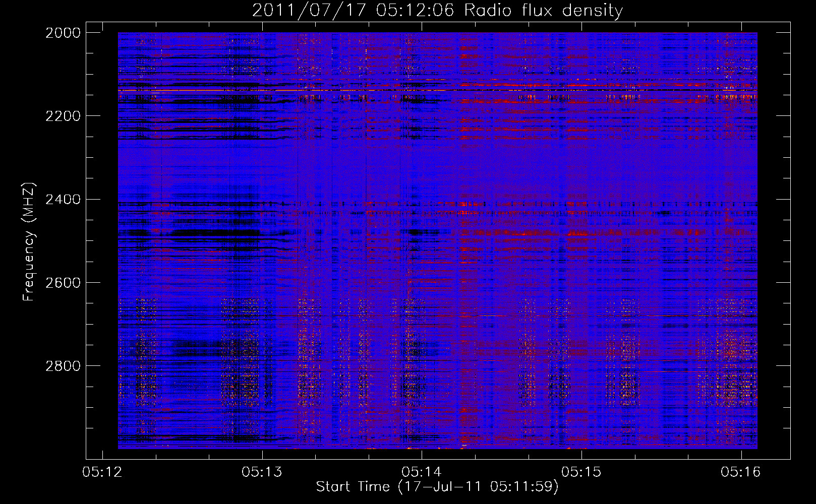
Task: Click the plot title '2011/07/17 05:12:06 Radio flux density'
Action: (437, 10)
